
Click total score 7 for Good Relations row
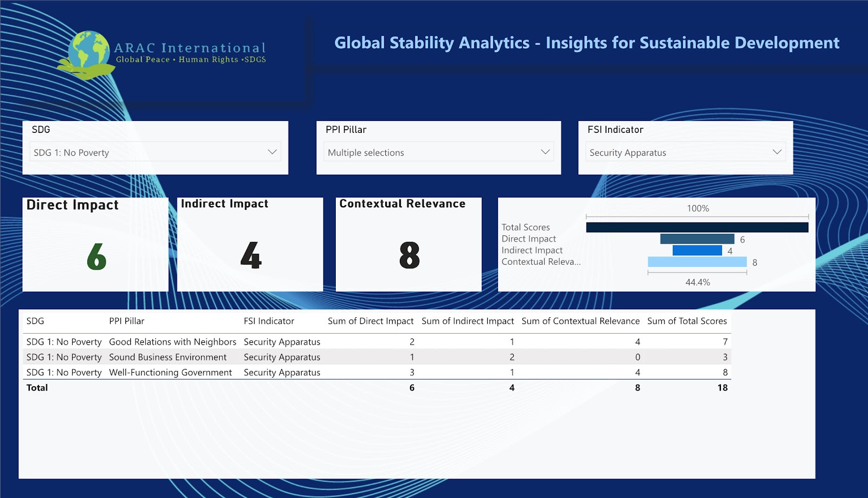tap(725, 342)
